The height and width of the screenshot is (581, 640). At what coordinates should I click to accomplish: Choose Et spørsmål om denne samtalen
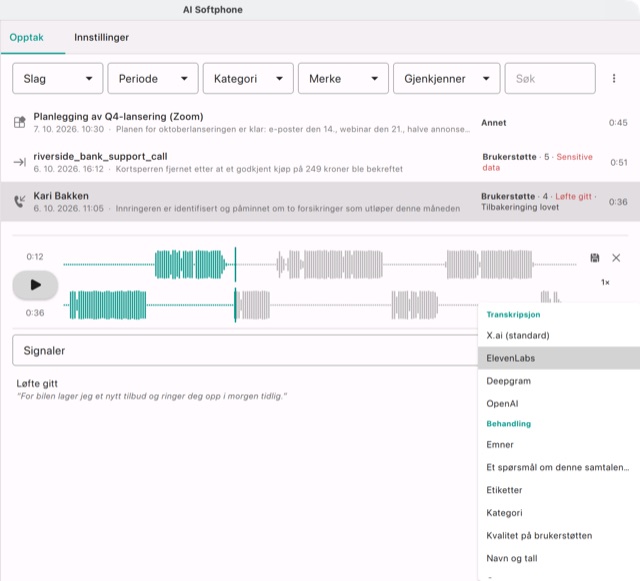pyautogui.click(x=559, y=467)
